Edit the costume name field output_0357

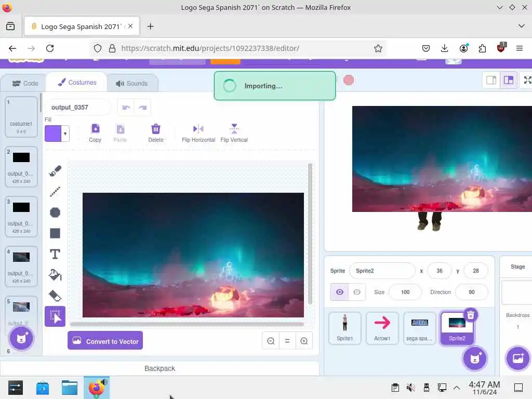click(78, 108)
